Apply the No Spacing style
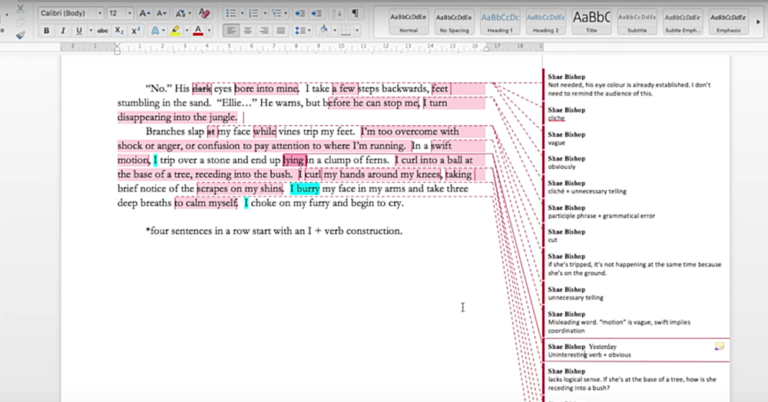 click(x=454, y=22)
